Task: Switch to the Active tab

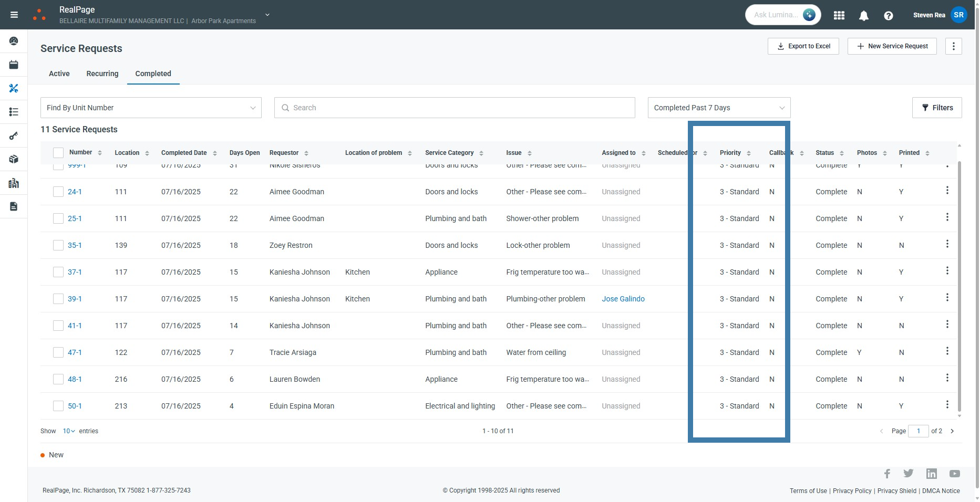Action: [59, 74]
